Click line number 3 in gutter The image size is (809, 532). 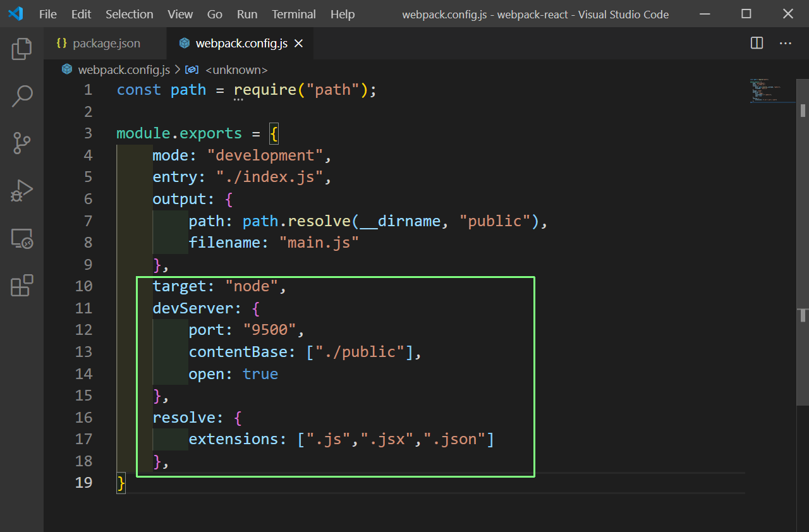pyautogui.click(x=88, y=133)
